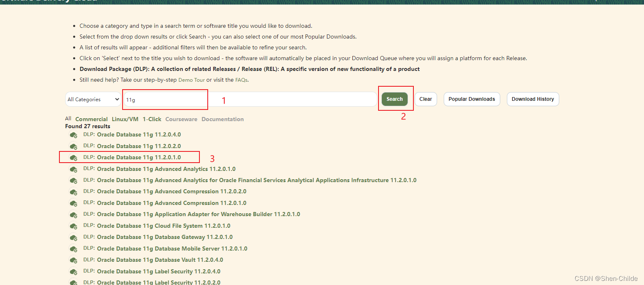The image size is (644, 285).
Task: Click cloud download icon for Oracle Database 11g 11.2.0.4.0
Action: tap(74, 135)
